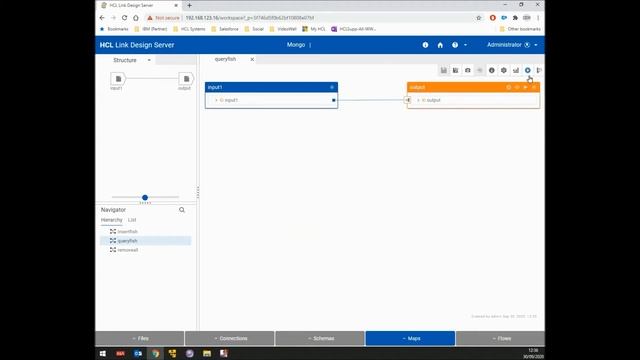Click the save map icon in the map toolbar
The image size is (640, 360).
[444, 70]
